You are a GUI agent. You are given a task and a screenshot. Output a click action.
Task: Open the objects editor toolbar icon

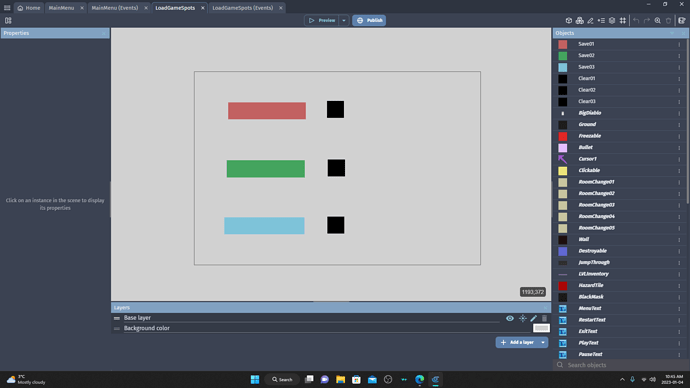pyautogui.click(x=569, y=21)
